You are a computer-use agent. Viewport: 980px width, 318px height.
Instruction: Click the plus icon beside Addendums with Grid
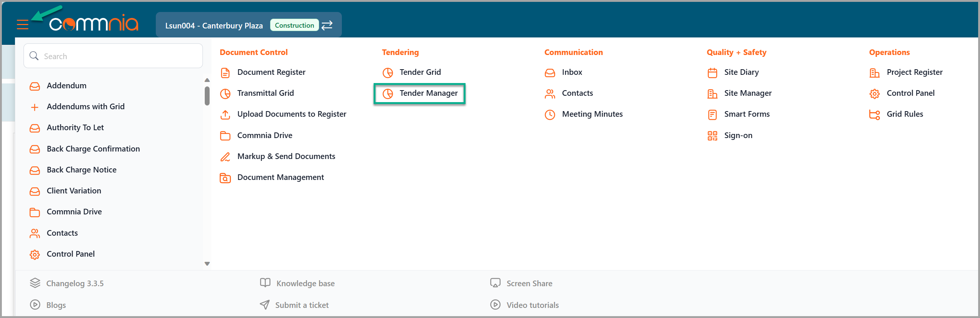click(x=35, y=107)
